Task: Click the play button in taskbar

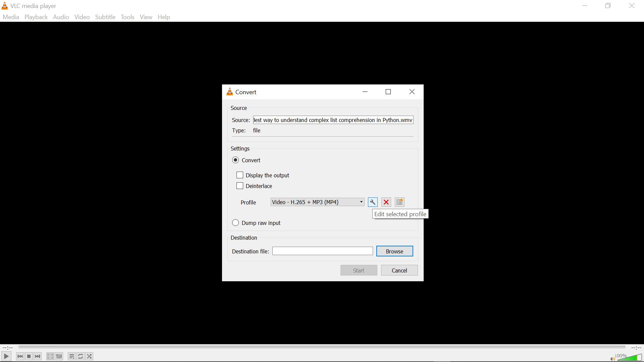Action: coord(6,356)
